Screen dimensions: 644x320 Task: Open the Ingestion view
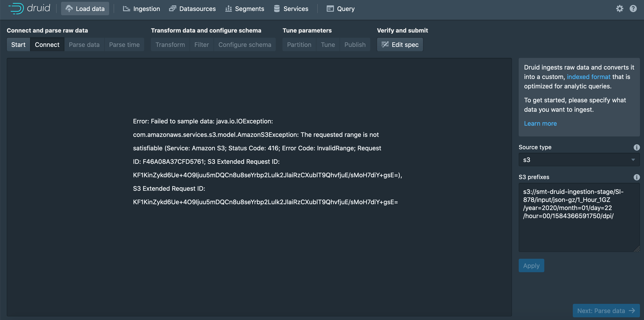141,9
